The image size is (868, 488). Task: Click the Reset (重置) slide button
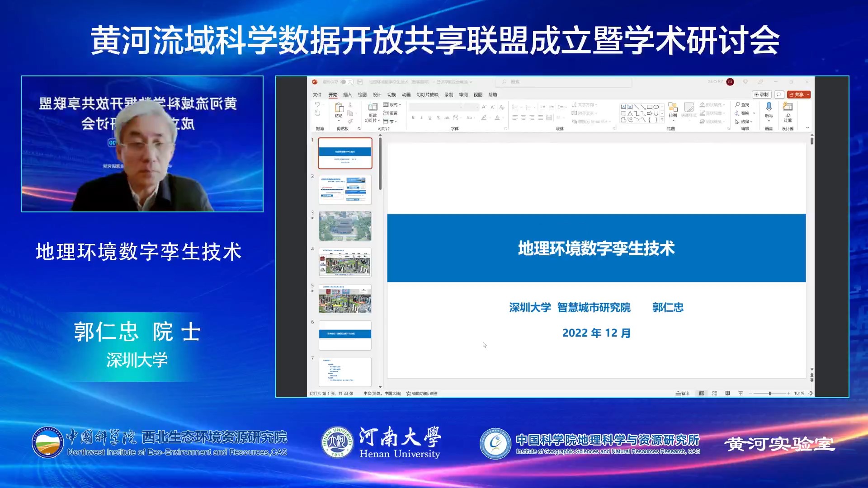[391, 113]
